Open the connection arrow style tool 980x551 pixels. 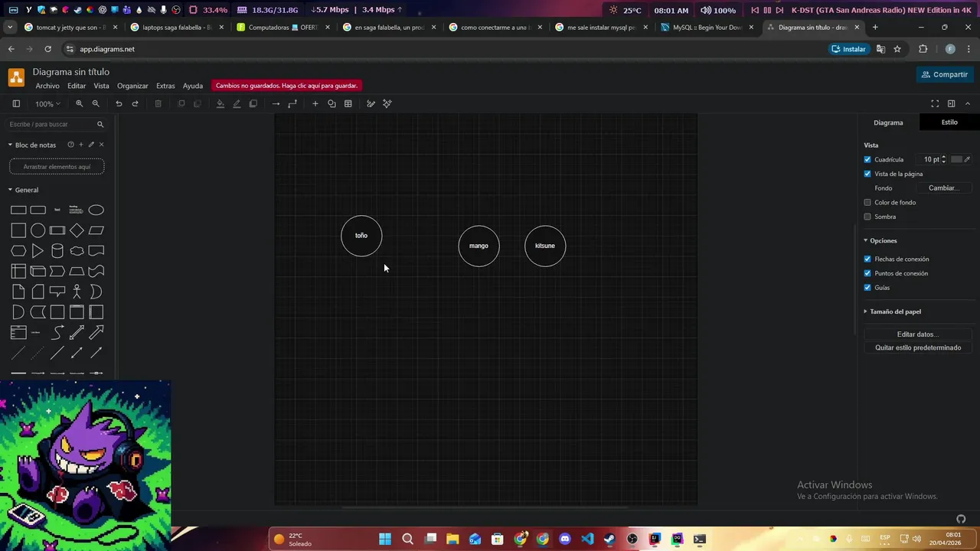[276, 104]
